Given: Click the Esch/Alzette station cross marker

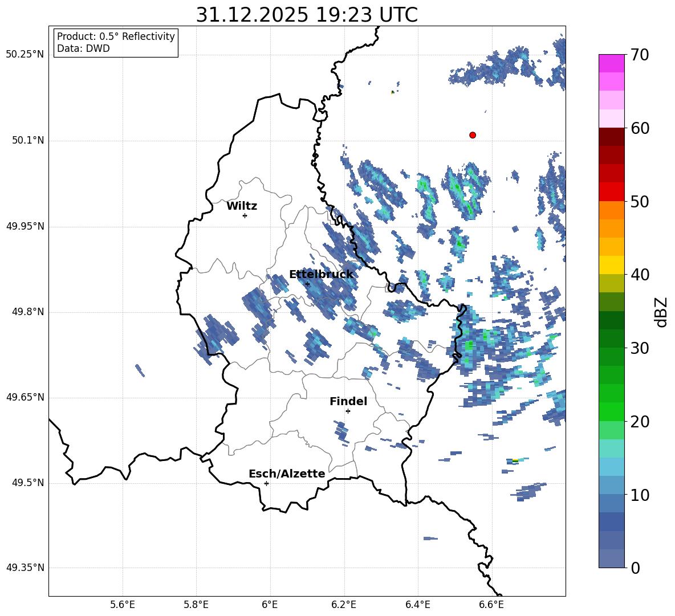Looking at the screenshot, I should 266,483.
